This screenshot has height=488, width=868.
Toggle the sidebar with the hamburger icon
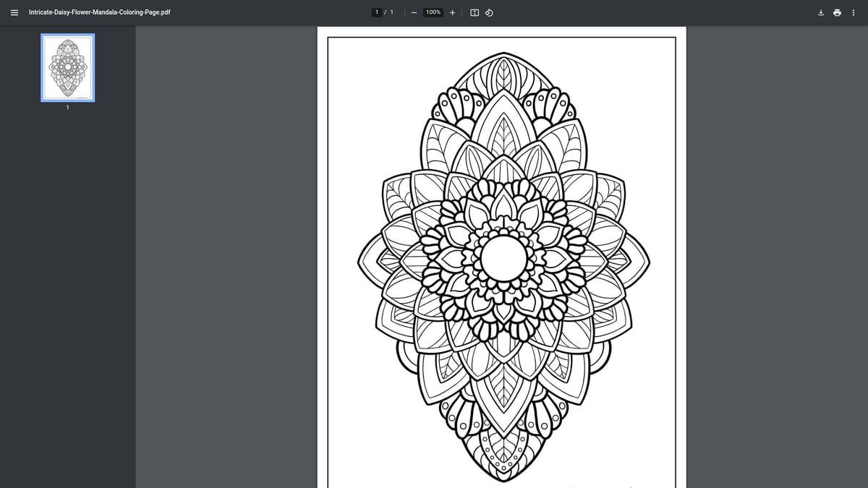click(x=14, y=12)
